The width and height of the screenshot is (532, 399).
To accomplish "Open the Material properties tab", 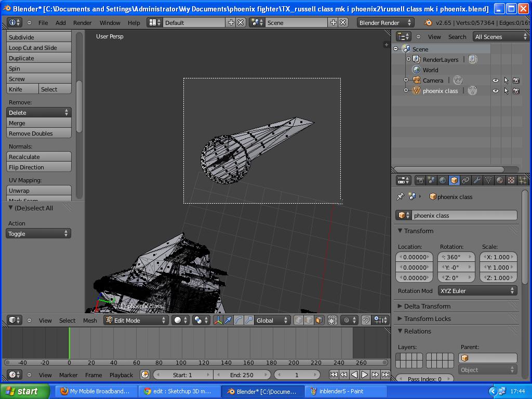I will [x=500, y=180].
